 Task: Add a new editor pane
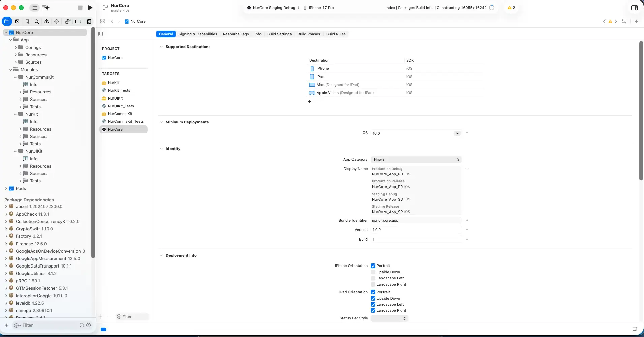(x=636, y=21)
